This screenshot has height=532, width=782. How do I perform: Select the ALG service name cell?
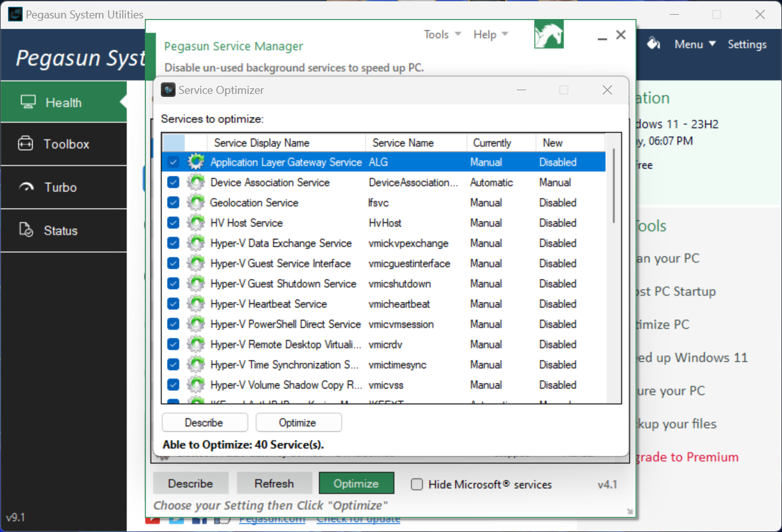(x=378, y=162)
